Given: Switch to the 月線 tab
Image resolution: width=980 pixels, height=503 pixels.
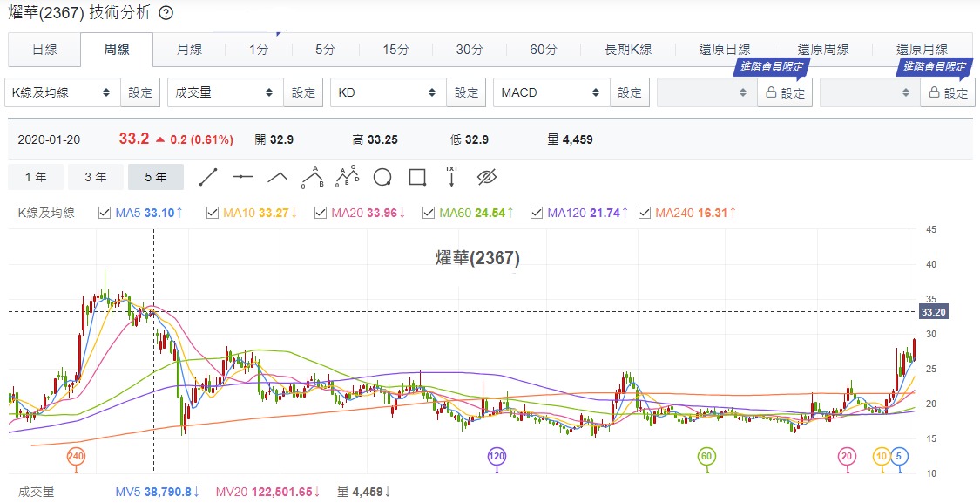Looking at the screenshot, I should [x=189, y=50].
